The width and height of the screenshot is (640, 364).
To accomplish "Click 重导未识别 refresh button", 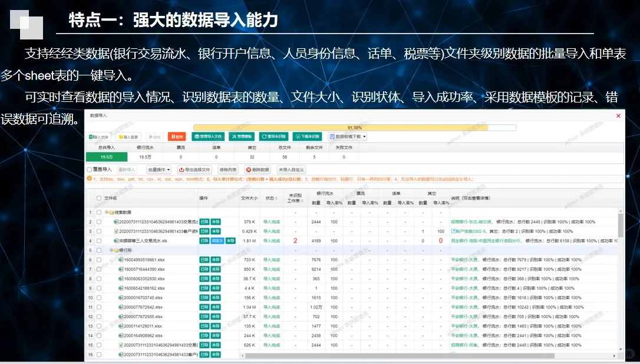I will click(273, 136).
